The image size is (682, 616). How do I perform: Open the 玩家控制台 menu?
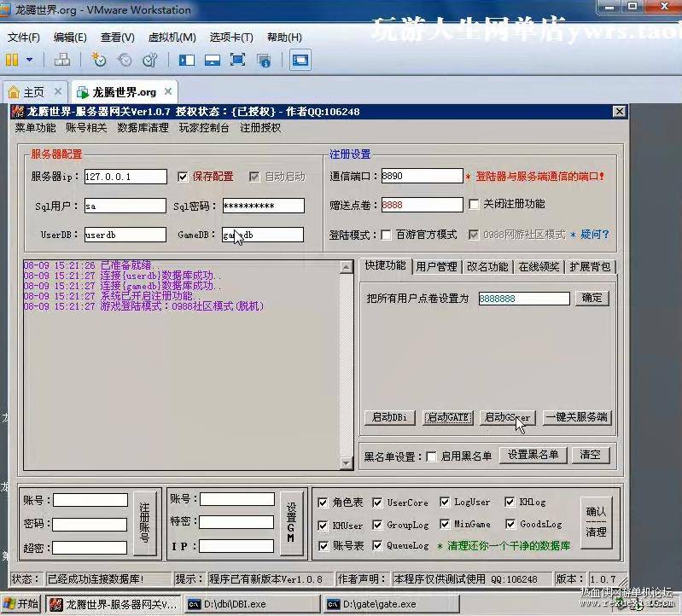coord(204,128)
